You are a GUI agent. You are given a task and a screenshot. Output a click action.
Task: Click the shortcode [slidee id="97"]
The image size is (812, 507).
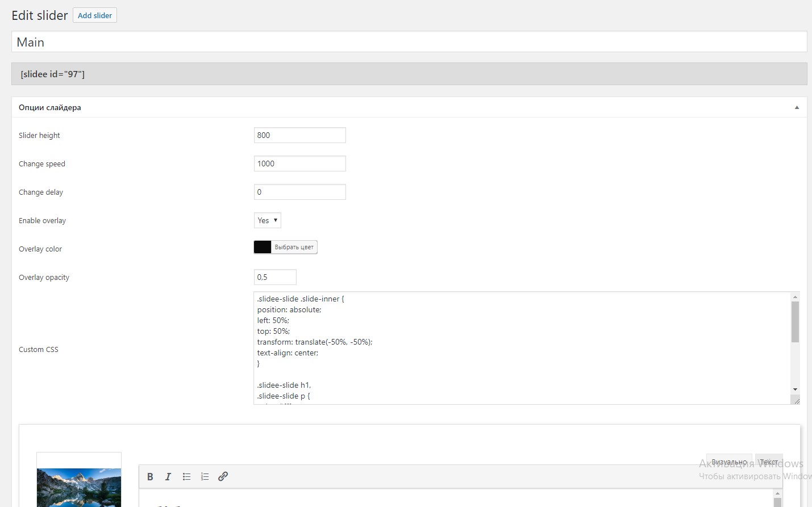[52, 74]
